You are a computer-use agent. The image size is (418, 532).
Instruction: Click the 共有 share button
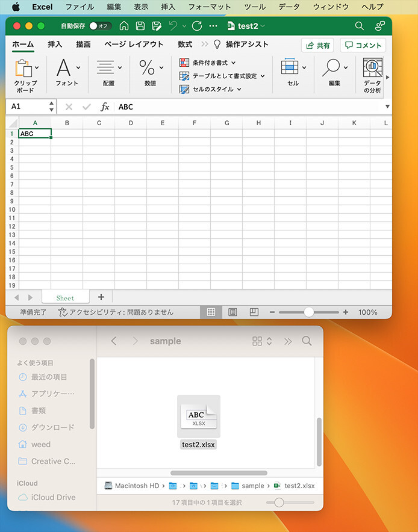pyautogui.click(x=317, y=46)
